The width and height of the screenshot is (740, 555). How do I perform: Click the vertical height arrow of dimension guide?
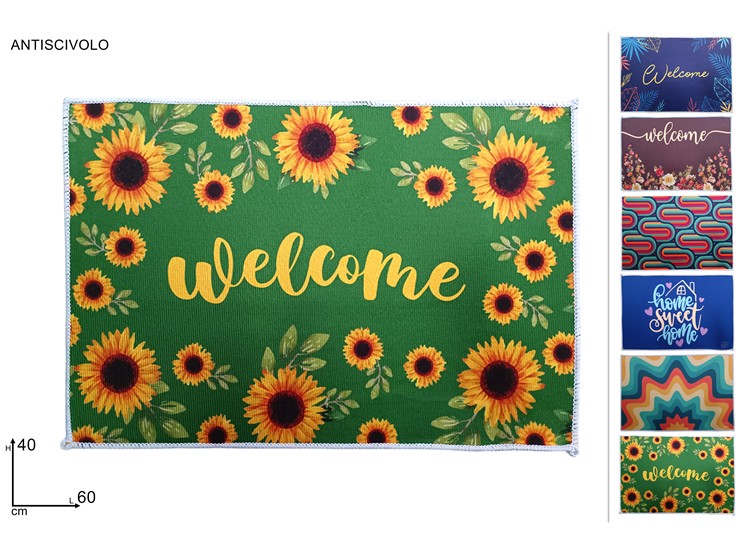pyautogui.click(x=13, y=472)
